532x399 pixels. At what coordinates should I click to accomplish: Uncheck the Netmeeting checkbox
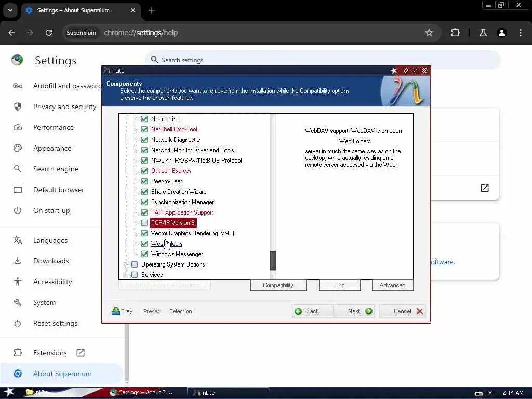[x=144, y=119]
